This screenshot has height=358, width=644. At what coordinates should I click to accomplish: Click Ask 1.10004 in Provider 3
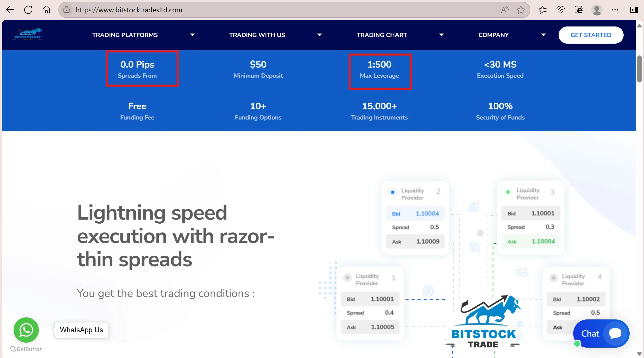click(x=531, y=241)
